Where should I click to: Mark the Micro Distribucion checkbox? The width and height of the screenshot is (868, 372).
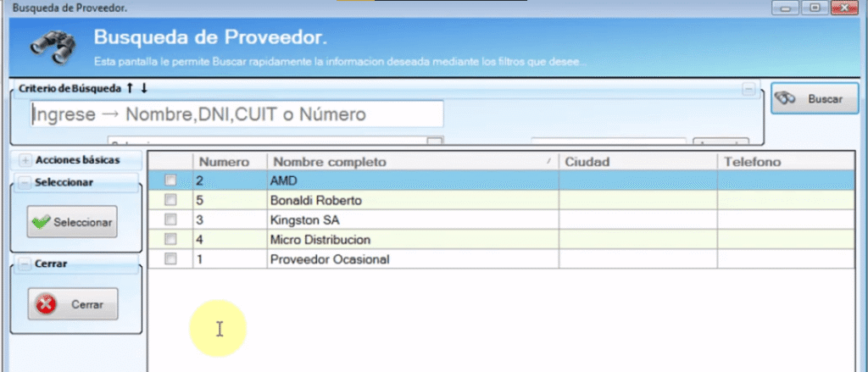(170, 240)
